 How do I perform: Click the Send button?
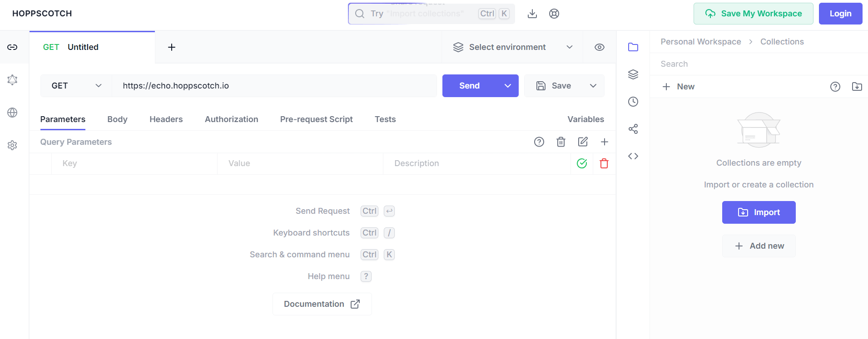470,86
